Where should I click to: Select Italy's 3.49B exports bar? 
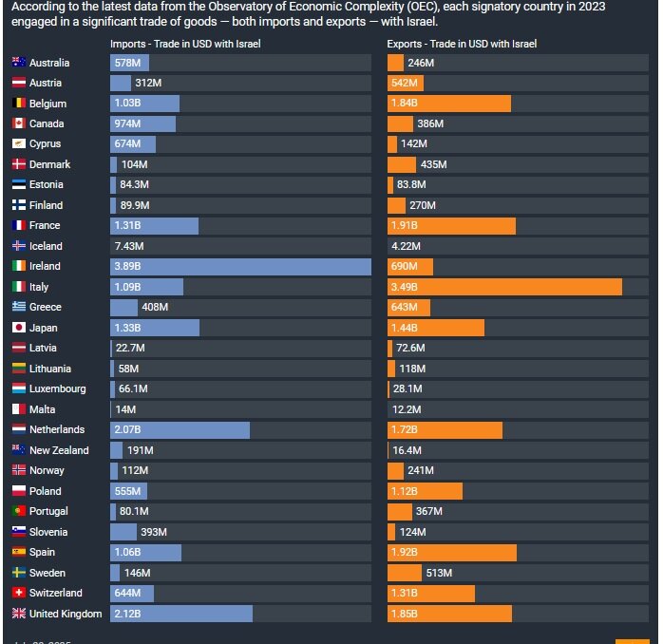pos(504,287)
